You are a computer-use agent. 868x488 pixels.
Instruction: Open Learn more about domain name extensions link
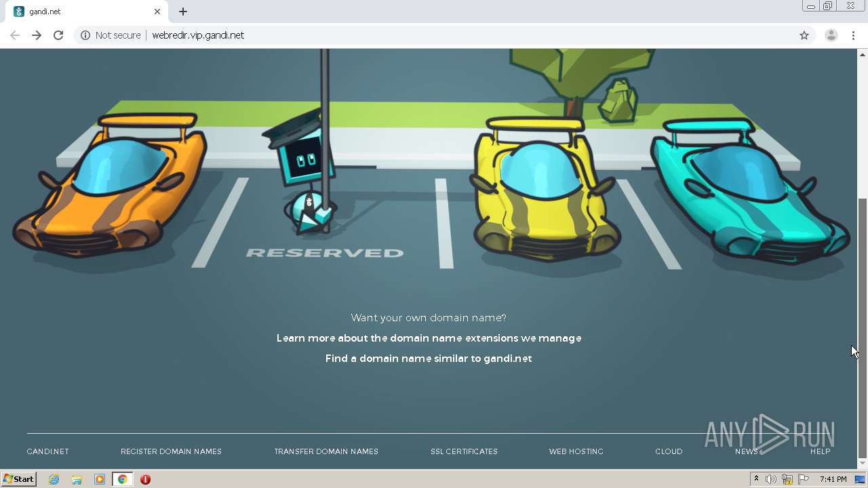click(429, 338)
